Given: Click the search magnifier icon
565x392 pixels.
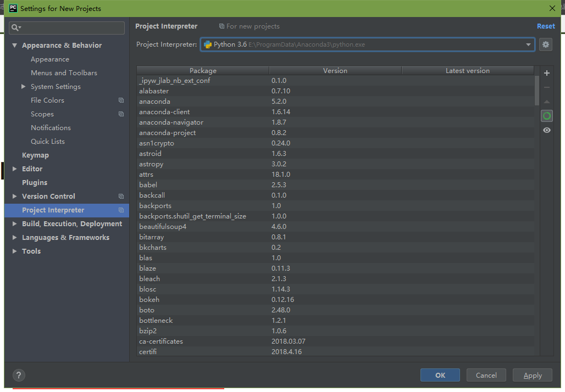Looking at the screenshot, I should 16,27.
